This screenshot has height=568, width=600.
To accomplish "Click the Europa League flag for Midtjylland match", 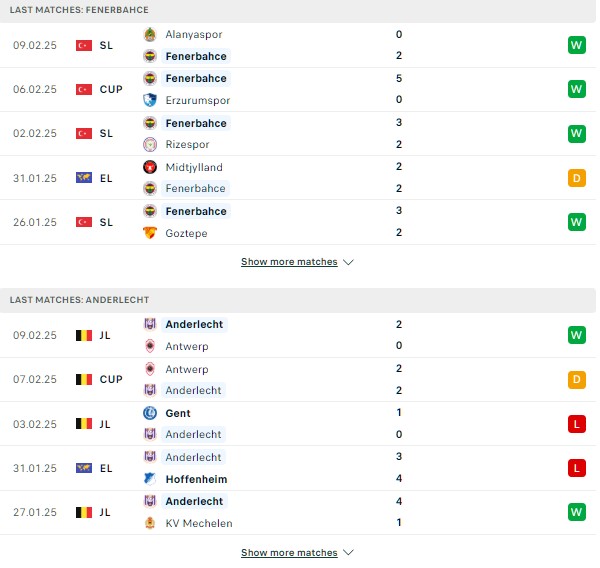I will point(84,178).
